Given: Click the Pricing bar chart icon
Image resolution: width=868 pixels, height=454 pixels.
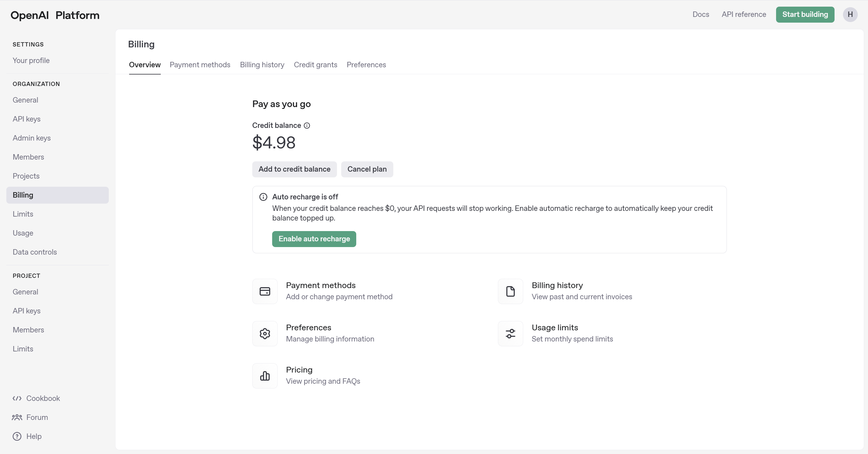Looking at the screenshot, I should coord(265,376).
